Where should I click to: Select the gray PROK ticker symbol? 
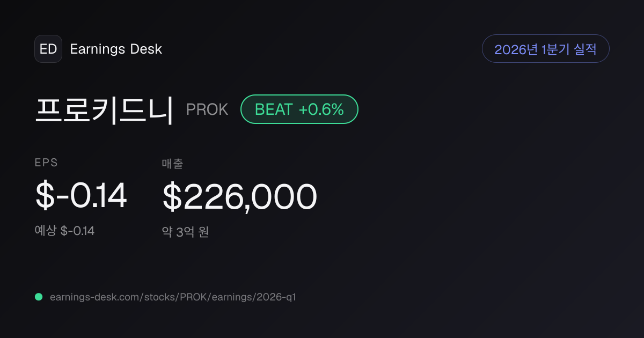pyautogui.click(x=207, y=109)
